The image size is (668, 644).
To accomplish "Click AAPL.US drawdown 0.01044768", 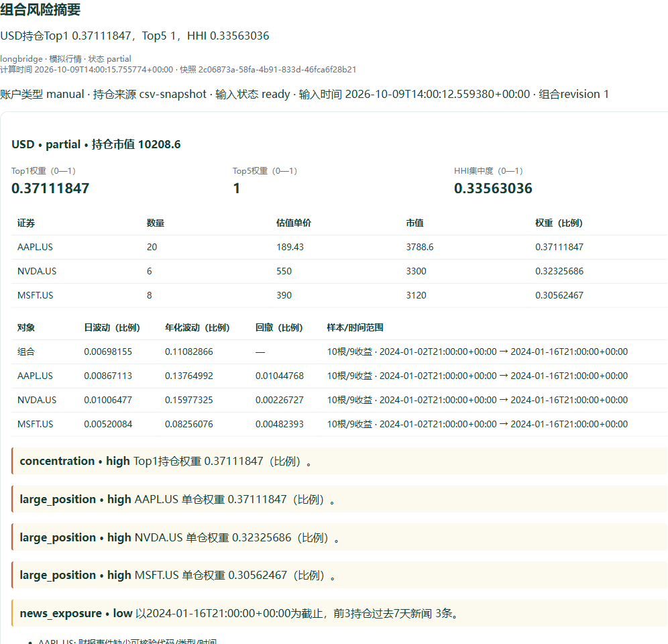I will point(280,376).
